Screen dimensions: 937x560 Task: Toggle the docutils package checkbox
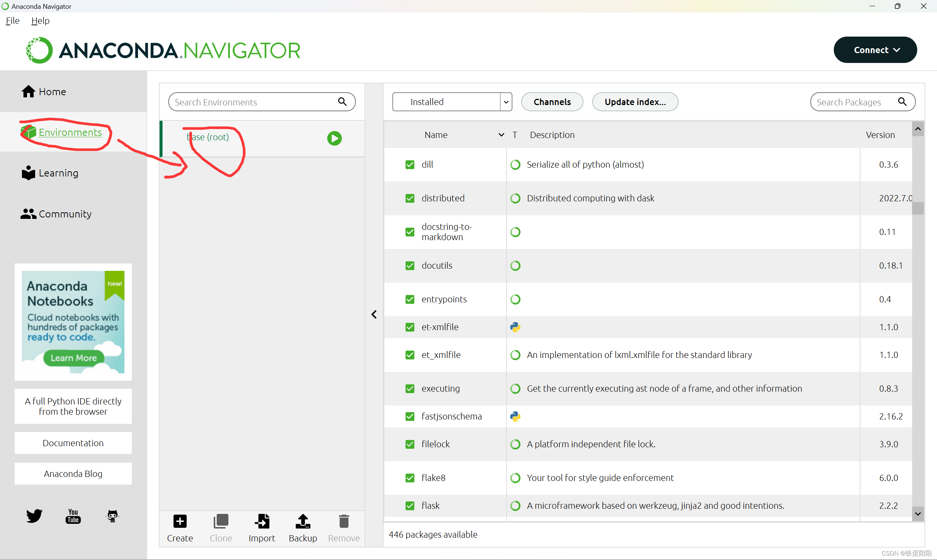pos(410,266)
